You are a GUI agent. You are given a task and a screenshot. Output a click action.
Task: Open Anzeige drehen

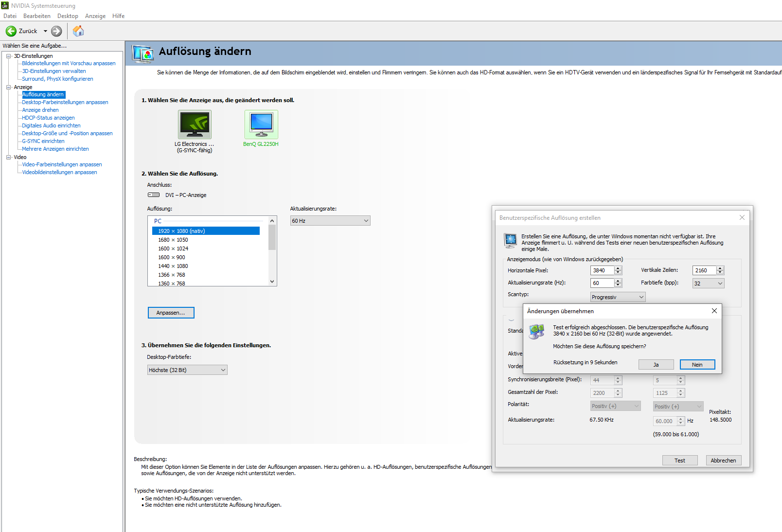40,110
